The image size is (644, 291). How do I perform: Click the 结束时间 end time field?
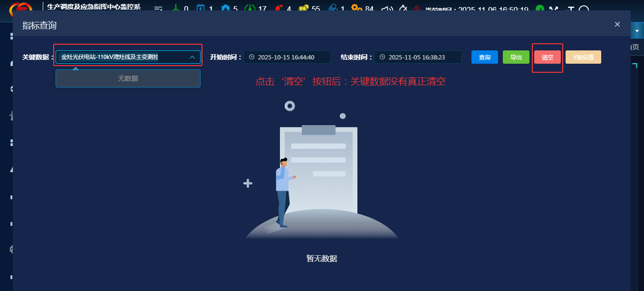418,57
